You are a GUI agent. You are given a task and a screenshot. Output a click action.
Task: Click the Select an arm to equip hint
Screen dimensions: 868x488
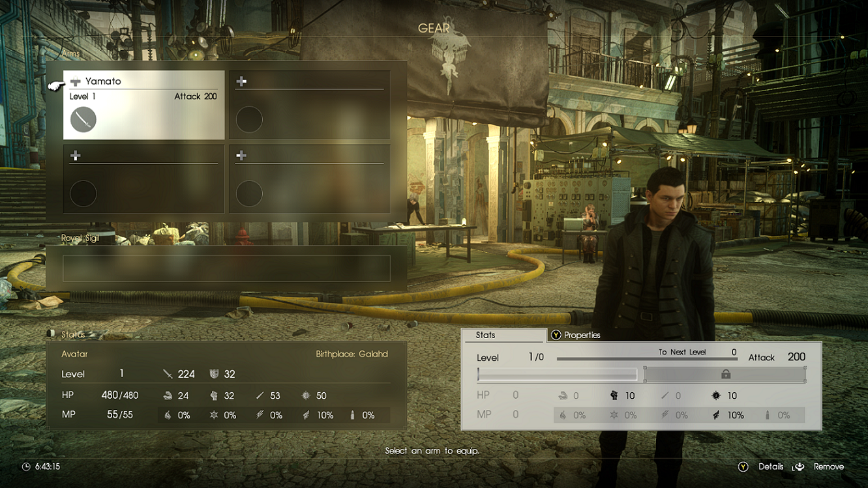tap(432, 451)
